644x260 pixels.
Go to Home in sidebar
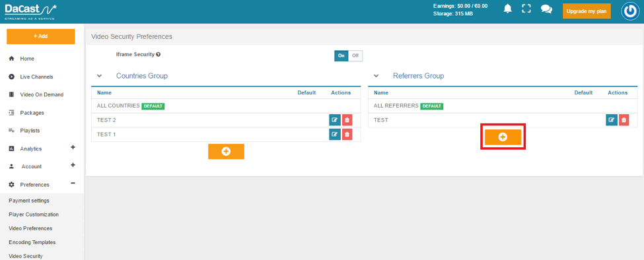tap(27, 59)
